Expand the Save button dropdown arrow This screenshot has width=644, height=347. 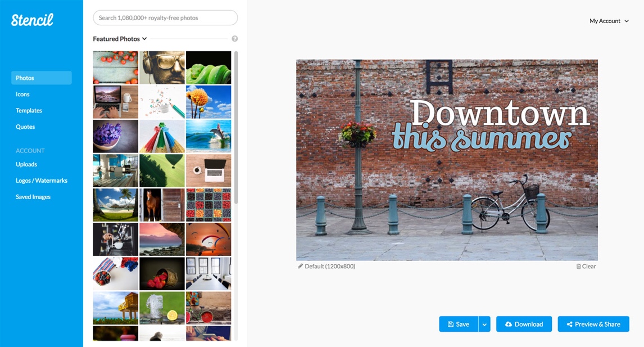click(x=484, y=324)
